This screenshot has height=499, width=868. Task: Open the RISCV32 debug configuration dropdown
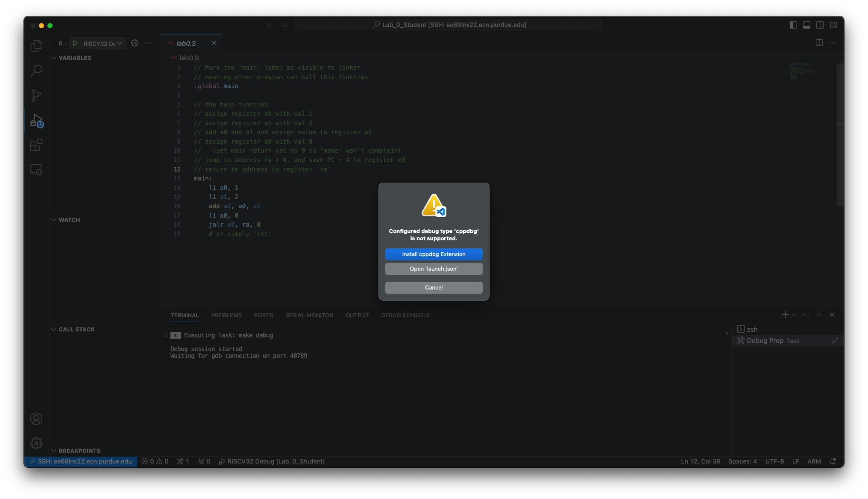click(x=103, y=43)
